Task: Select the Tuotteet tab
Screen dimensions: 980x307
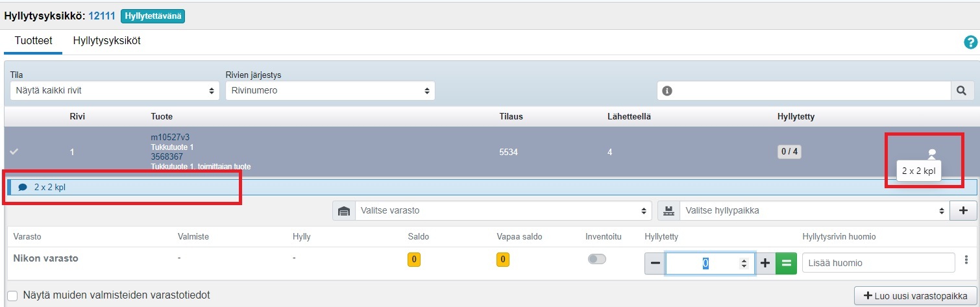Action: click(33, 41)
